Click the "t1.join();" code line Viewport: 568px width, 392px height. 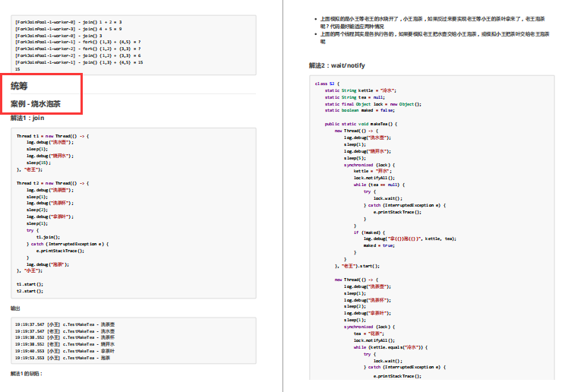point(48,237)
